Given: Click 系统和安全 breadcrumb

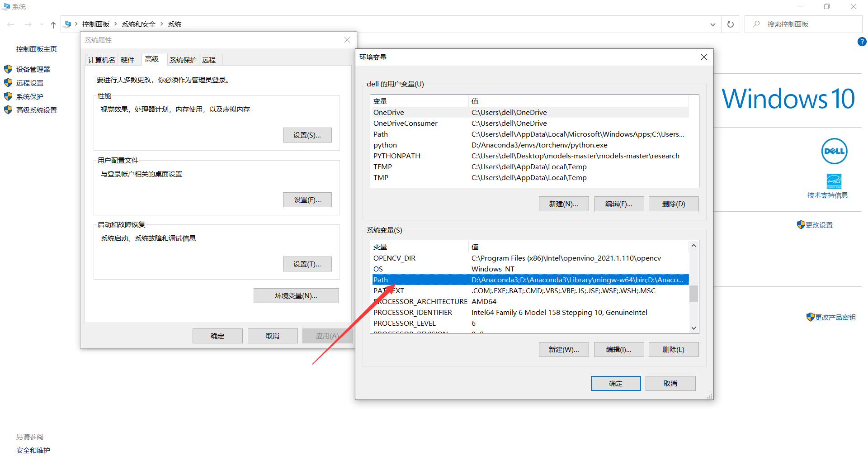Looking at the screenshot, I should coord(138,24).
